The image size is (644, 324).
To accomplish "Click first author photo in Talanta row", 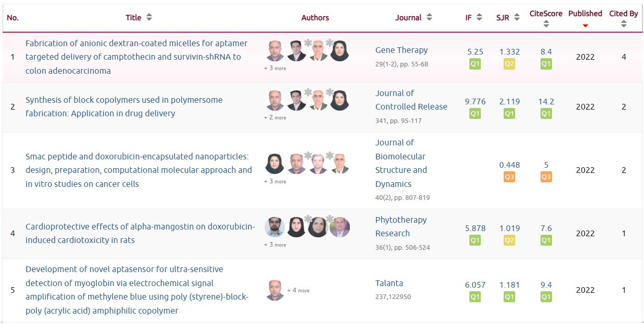I will [x=275, y=290].
